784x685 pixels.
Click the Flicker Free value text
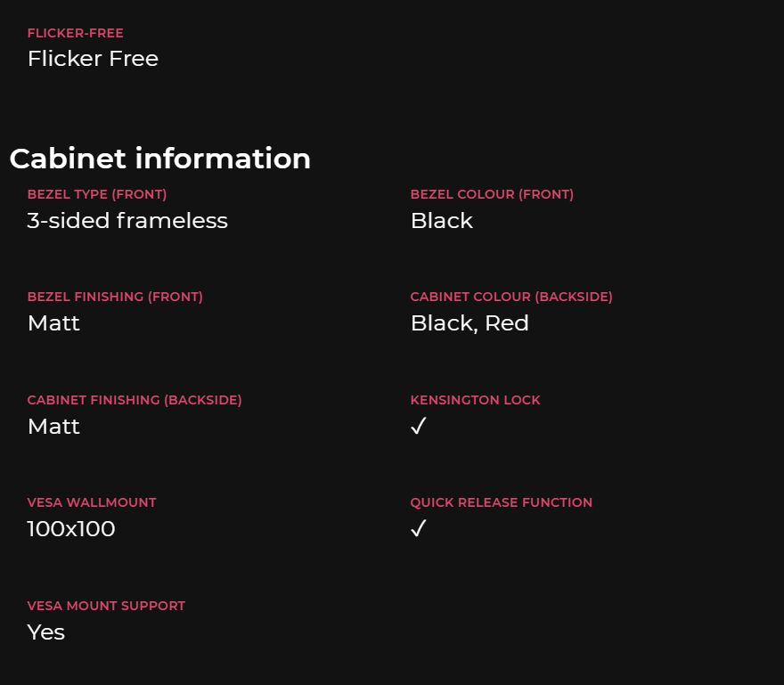tap(93, 59)
